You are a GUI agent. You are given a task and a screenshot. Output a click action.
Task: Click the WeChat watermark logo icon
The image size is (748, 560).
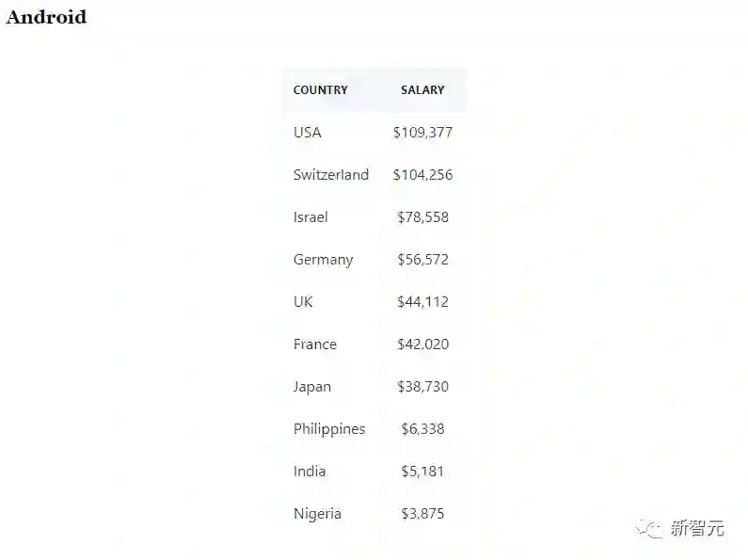tap(650, 529)
